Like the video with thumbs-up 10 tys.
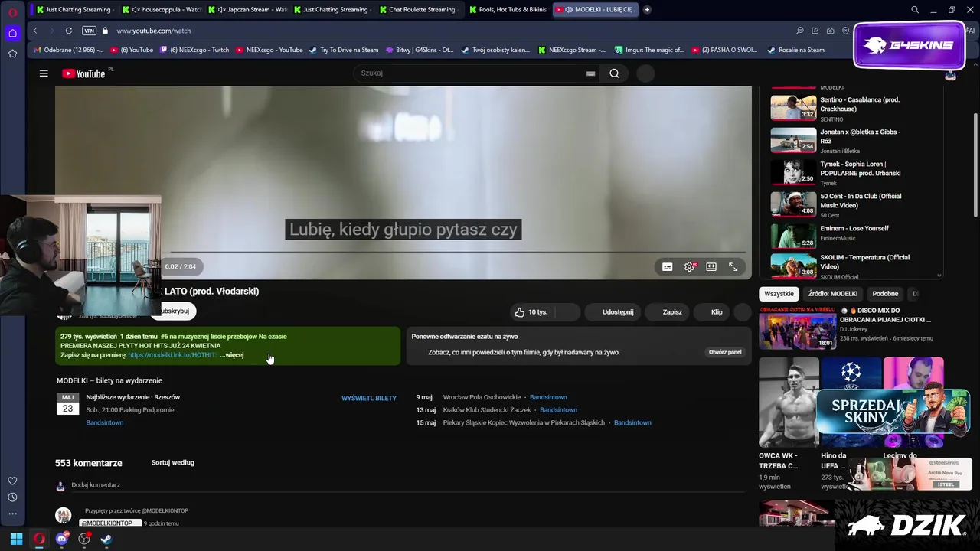 pyautogui.click(x=531, y=312)
